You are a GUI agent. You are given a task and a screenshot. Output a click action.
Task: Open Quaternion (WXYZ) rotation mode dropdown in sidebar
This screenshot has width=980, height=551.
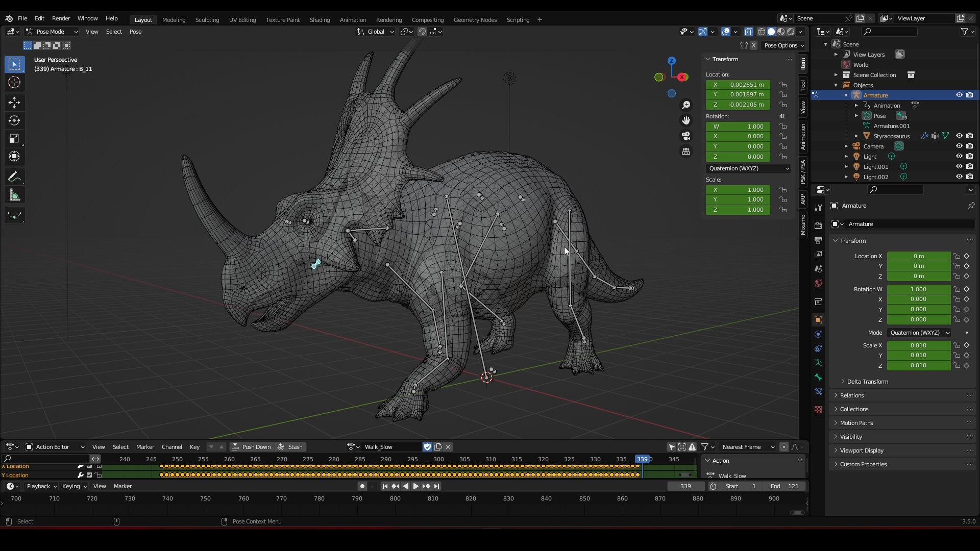748,168
